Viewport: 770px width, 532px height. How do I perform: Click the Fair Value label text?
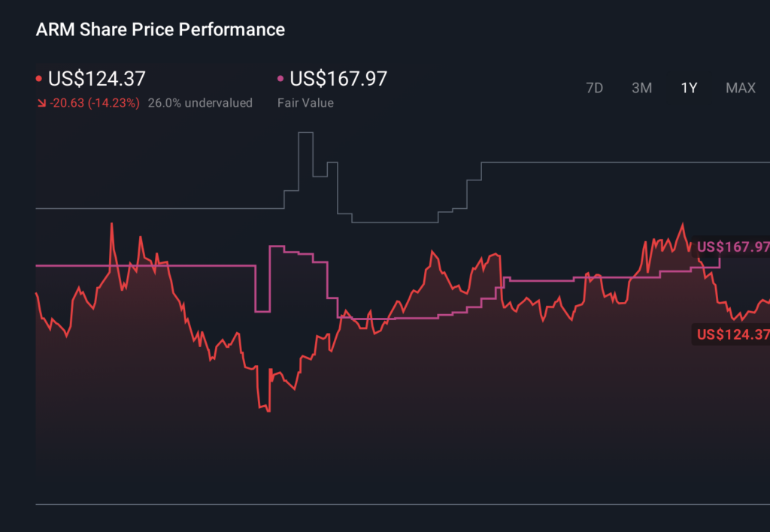pyautogui.click(x=305, y=103)
